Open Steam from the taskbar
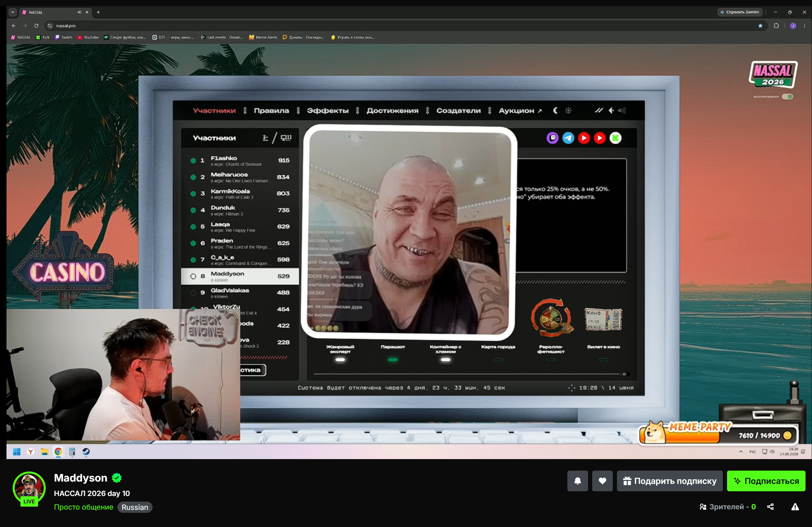 pyautogui.click(x=86, y=452)
